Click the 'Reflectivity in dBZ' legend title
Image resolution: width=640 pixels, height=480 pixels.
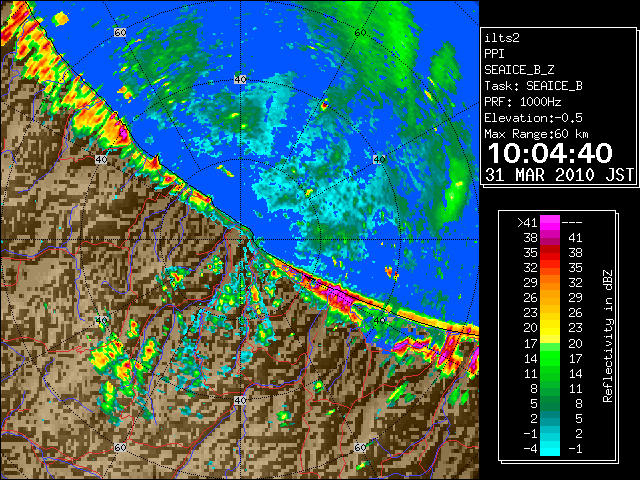click(607, 336)
